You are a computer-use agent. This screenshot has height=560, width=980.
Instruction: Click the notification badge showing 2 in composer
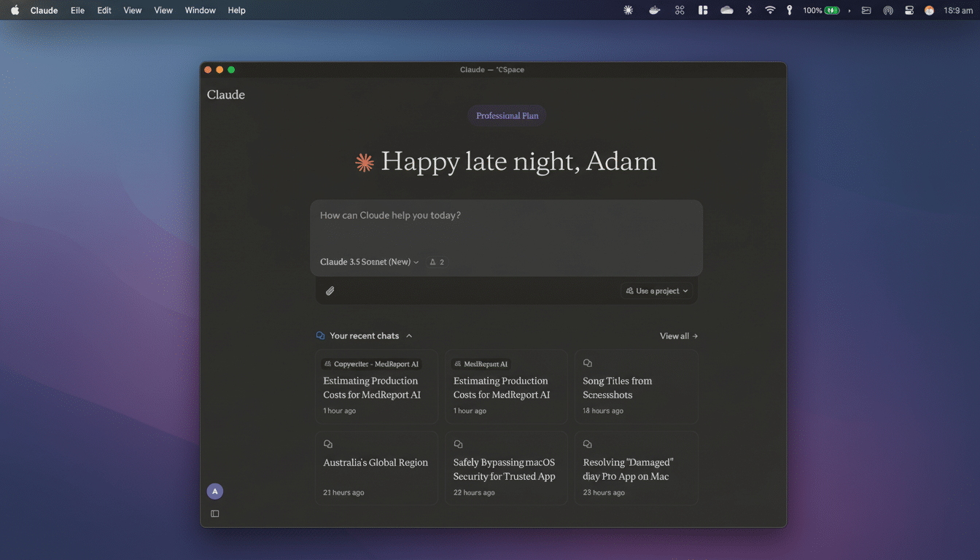coord(437,262)
